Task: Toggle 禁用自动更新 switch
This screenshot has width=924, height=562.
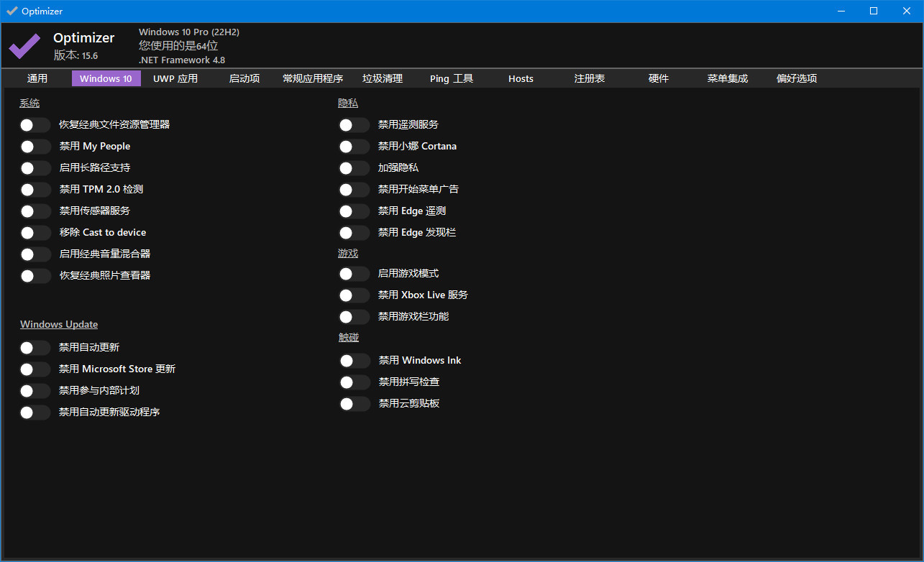Action: coord(35,348)
